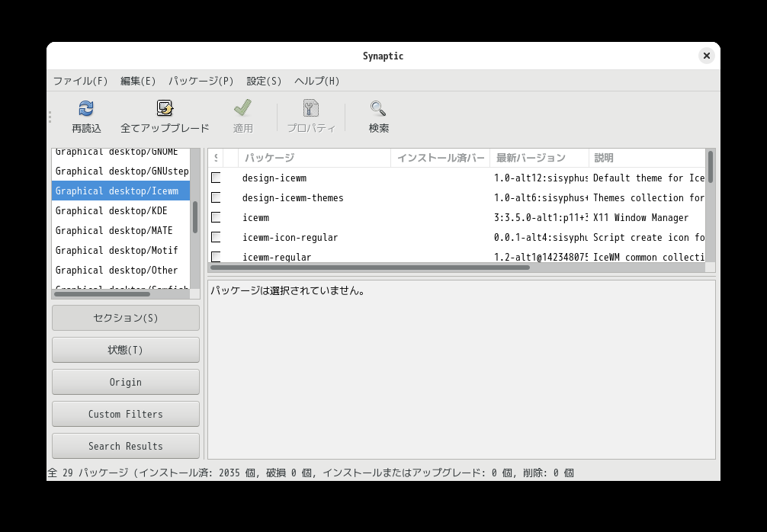Toggle the status checkbox for icewm-regular
Viewport: 767px width, 532px height.
216,257
